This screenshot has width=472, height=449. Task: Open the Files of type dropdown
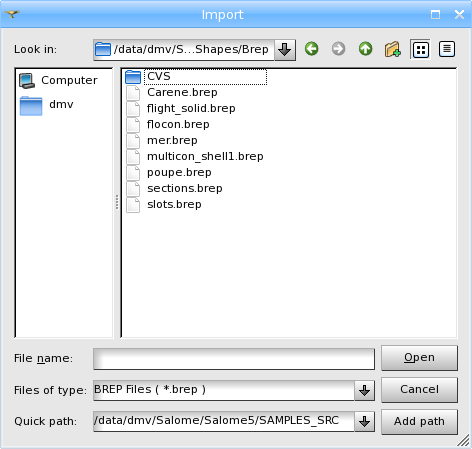click(x=364, y=390)
